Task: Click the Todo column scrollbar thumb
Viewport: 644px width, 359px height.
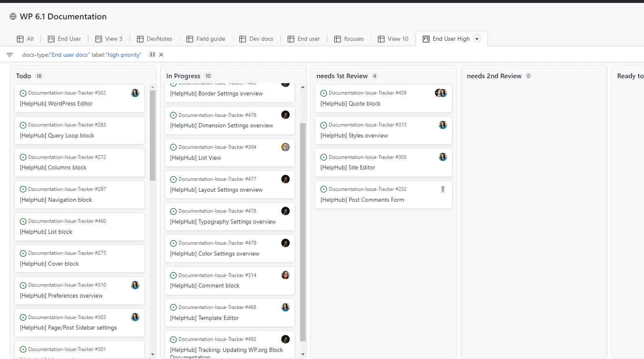Action: tap(152, 135)
